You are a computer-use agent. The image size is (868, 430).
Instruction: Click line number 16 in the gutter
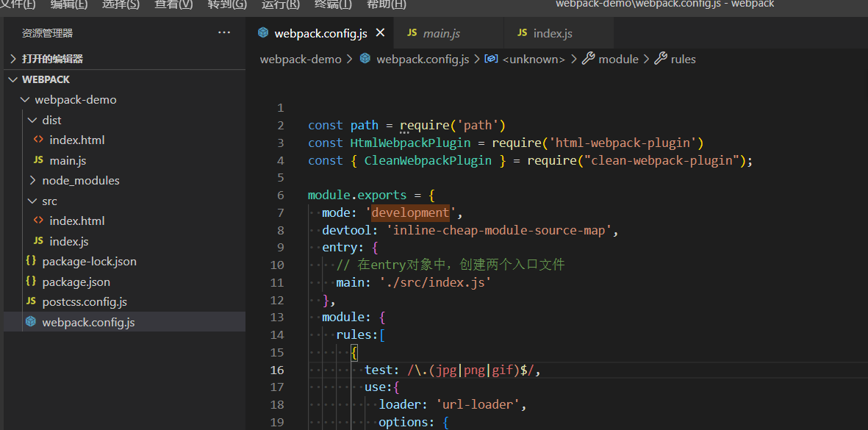coord(277,370)
